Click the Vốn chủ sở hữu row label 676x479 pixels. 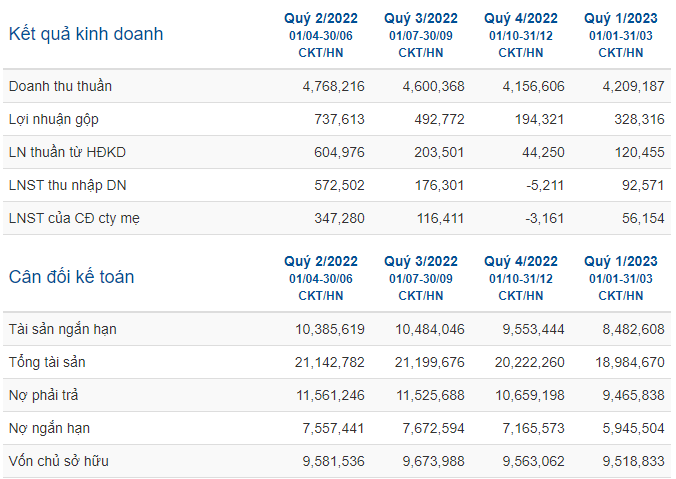point(59,461)
